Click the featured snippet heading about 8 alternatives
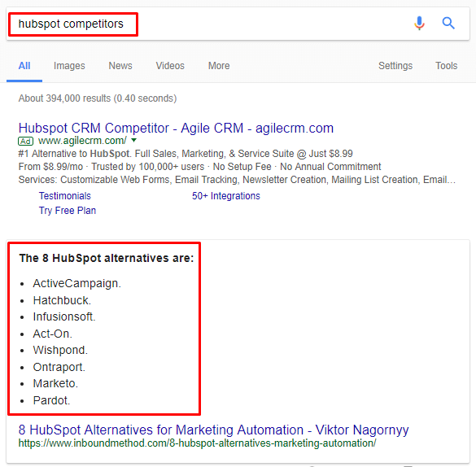 point(107,258)
